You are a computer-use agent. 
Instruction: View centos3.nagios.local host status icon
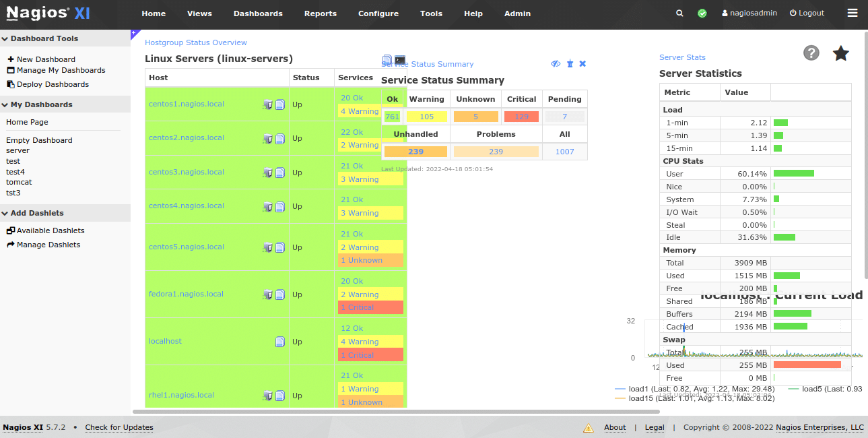[x=267, y=173]
